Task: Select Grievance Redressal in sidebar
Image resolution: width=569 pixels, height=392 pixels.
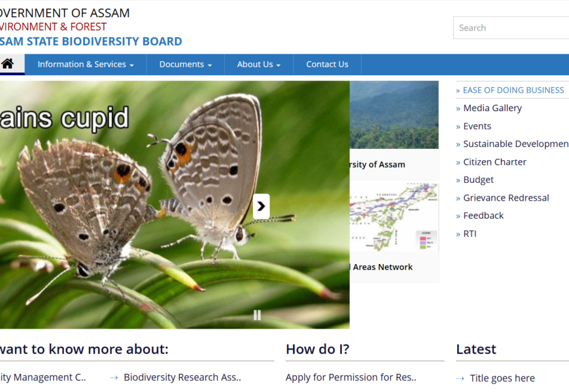Action: pyautogui.click(x=506, y=198)
